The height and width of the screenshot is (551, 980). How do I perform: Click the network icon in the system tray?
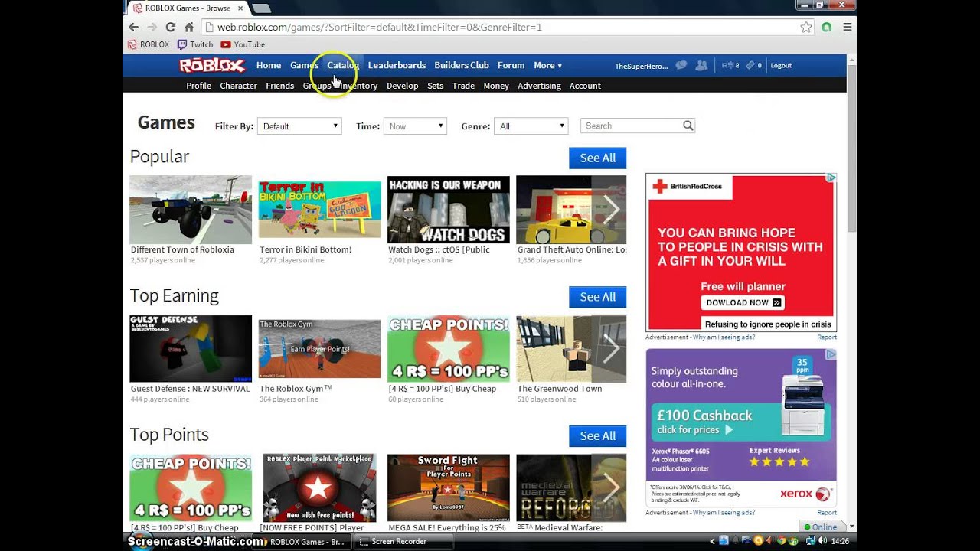[811, 541]
